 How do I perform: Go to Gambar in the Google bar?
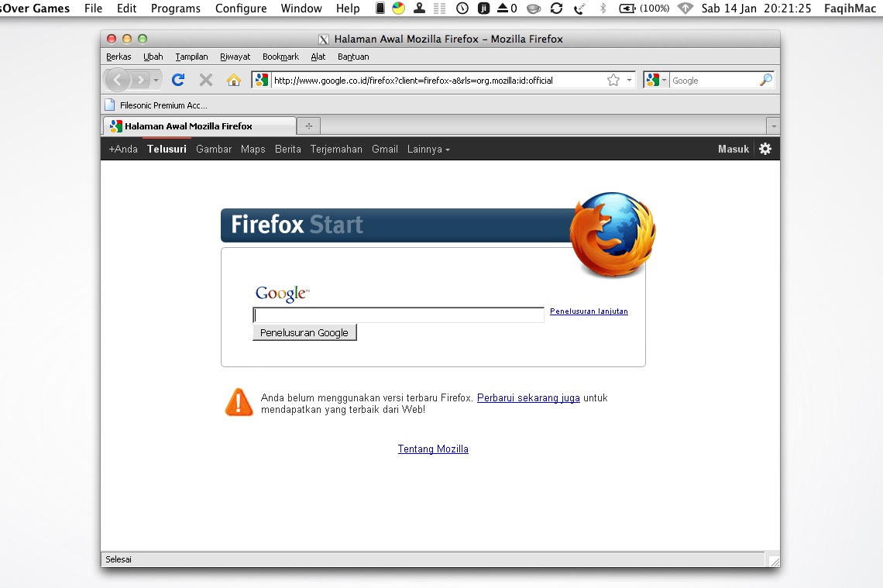point(214,150)
